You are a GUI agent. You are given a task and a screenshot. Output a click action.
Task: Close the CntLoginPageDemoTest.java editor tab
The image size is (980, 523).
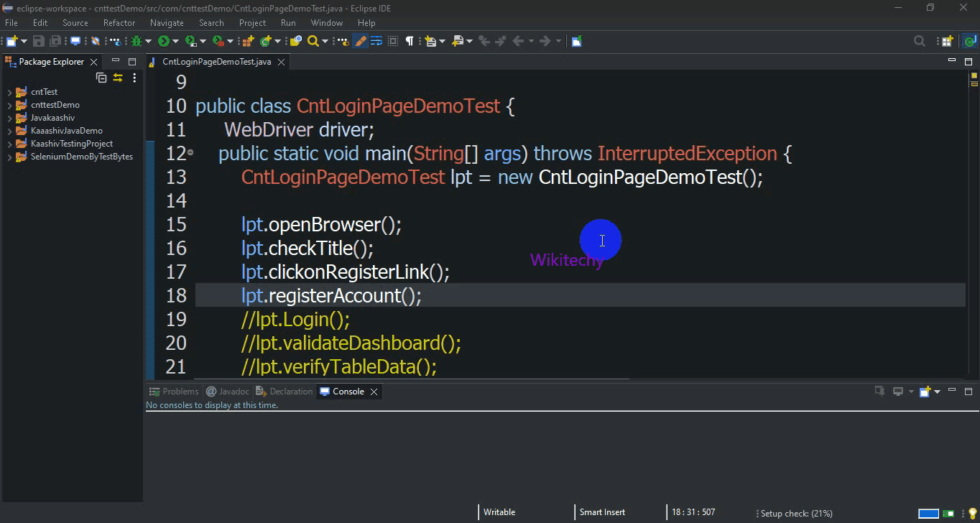[x=282, y=62]
